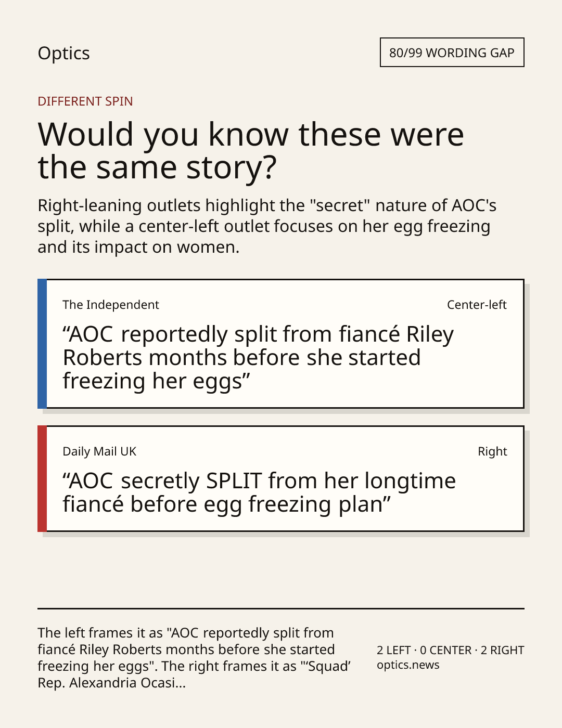Click the 2 LEFT · 0 CENTER · 2 RIGHT tally

450,650
